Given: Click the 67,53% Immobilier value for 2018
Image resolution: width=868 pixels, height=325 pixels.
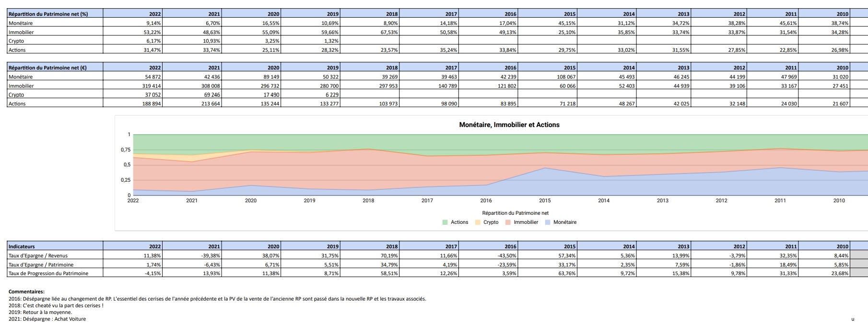Looking at the screenshot, I should [369, 32].
